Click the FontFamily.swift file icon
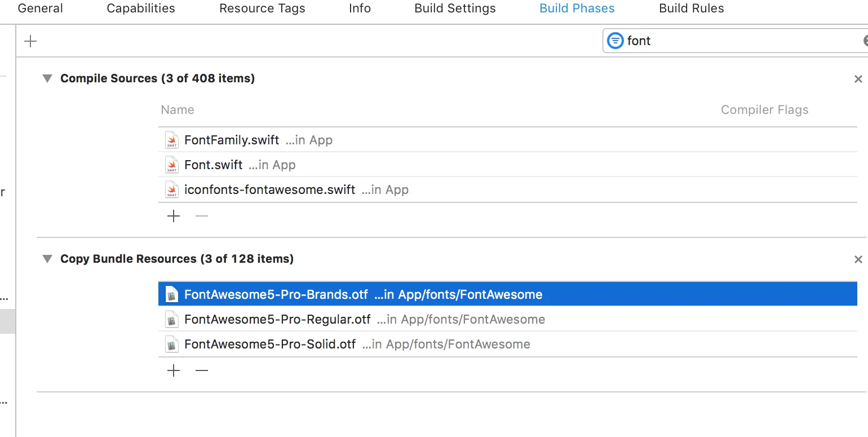Image resolution: width=868 pixels, height=437 pixels. (172, 140)
